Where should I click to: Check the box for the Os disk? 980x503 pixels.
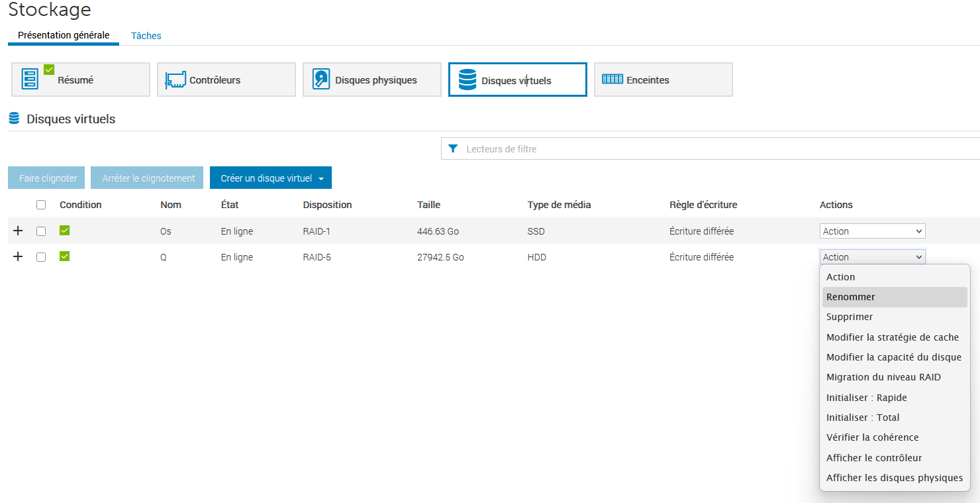point(41,231)
